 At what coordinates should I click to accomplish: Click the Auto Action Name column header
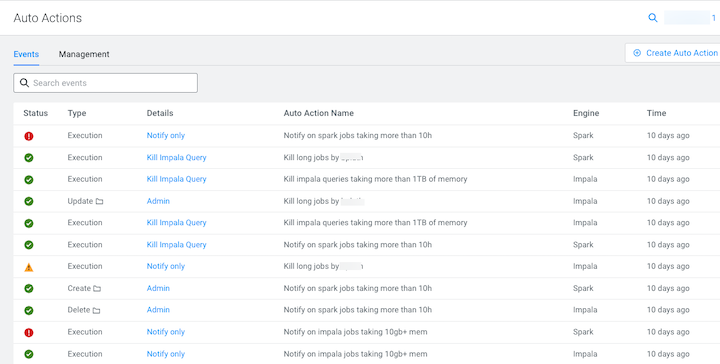click(319, 113)
